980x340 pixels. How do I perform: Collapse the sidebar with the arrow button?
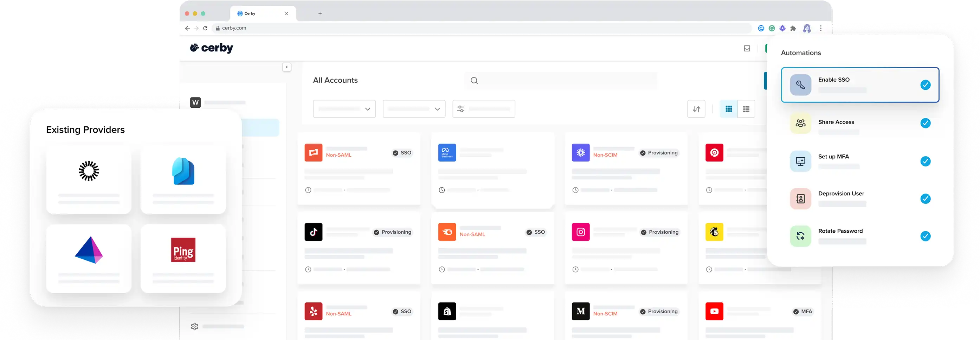coord(287,67)
